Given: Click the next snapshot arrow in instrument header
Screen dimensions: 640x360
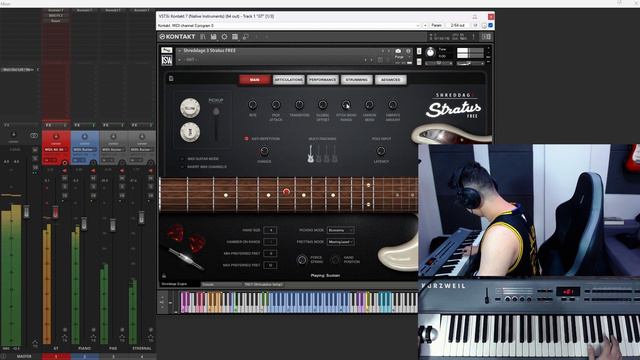Looking at the screenshot, I should click(x=371, y=60).
